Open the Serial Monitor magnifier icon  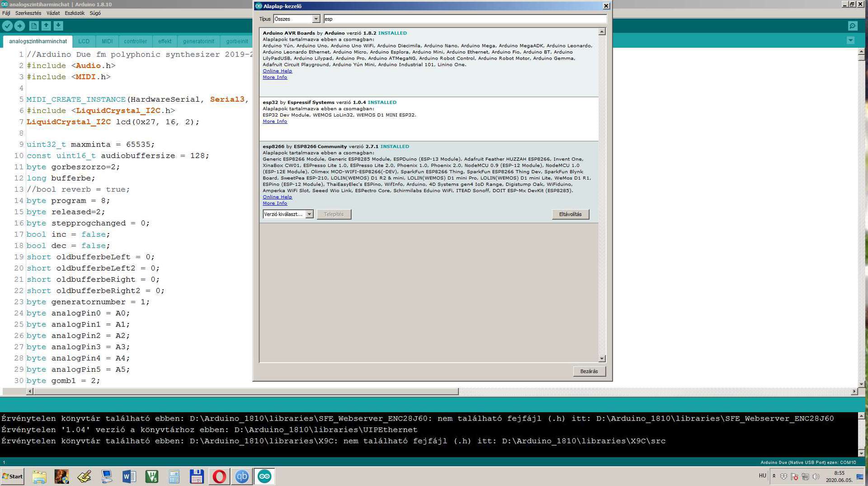tap(853, 26)
